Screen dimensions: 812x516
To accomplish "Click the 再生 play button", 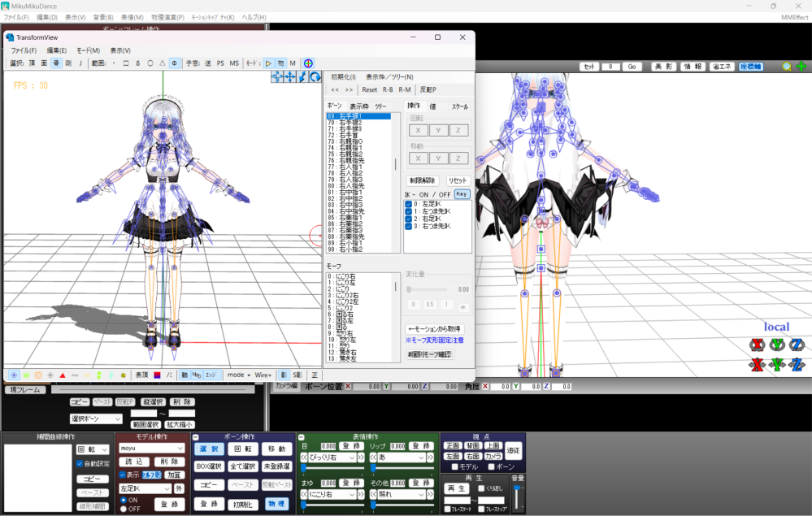I will [x=456, y=488].
